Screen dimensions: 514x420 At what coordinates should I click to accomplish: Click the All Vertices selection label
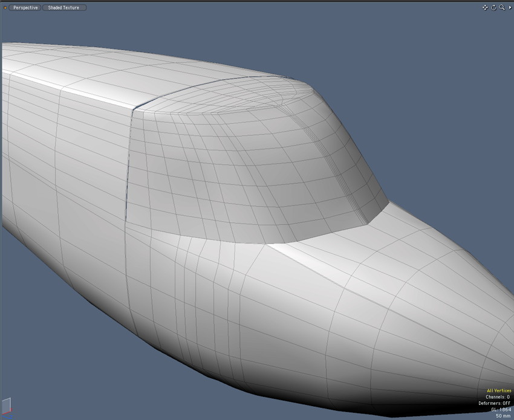(x=498, y=390)
